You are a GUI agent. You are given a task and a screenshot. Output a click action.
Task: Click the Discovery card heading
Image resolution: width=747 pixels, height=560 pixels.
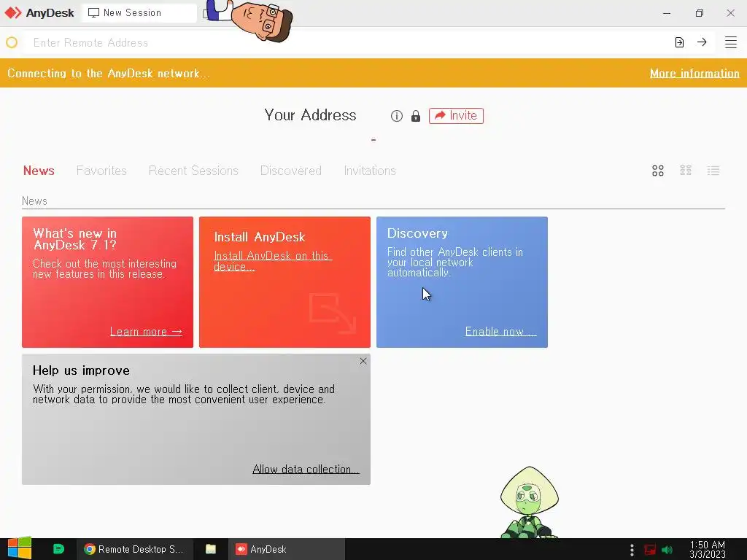point(417,233)
